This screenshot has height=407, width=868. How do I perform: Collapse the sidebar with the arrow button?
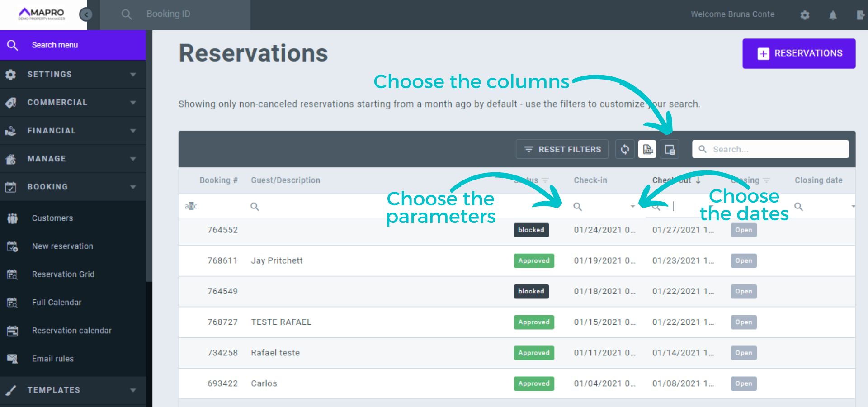(x=86, y=15)
